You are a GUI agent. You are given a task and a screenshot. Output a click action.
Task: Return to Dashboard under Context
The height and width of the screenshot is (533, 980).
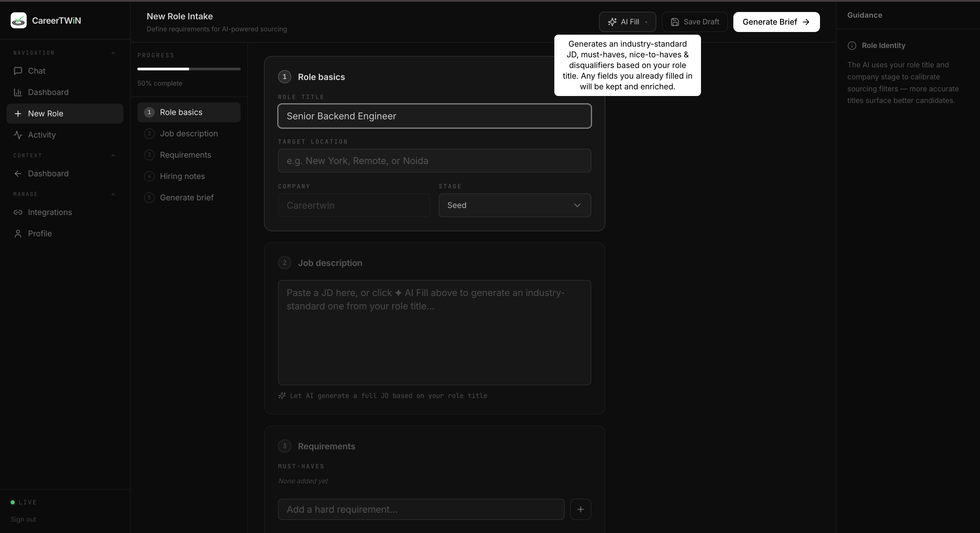[65, 173]
